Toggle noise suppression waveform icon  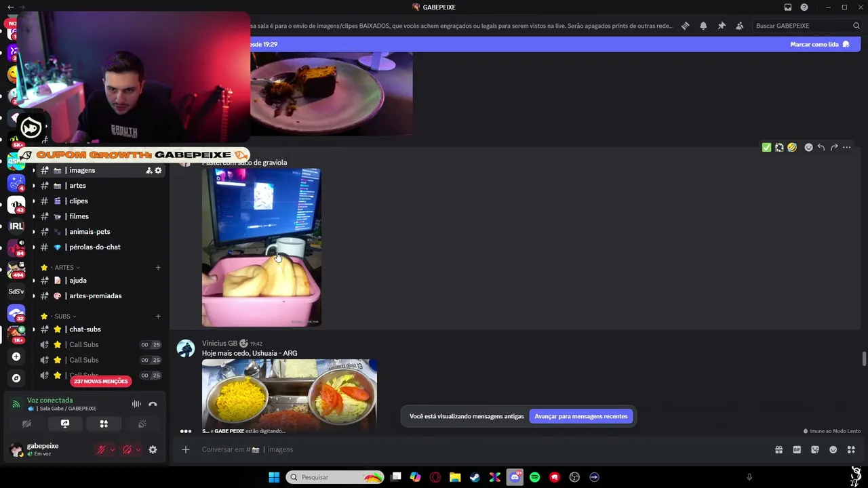tap(136, 404)
